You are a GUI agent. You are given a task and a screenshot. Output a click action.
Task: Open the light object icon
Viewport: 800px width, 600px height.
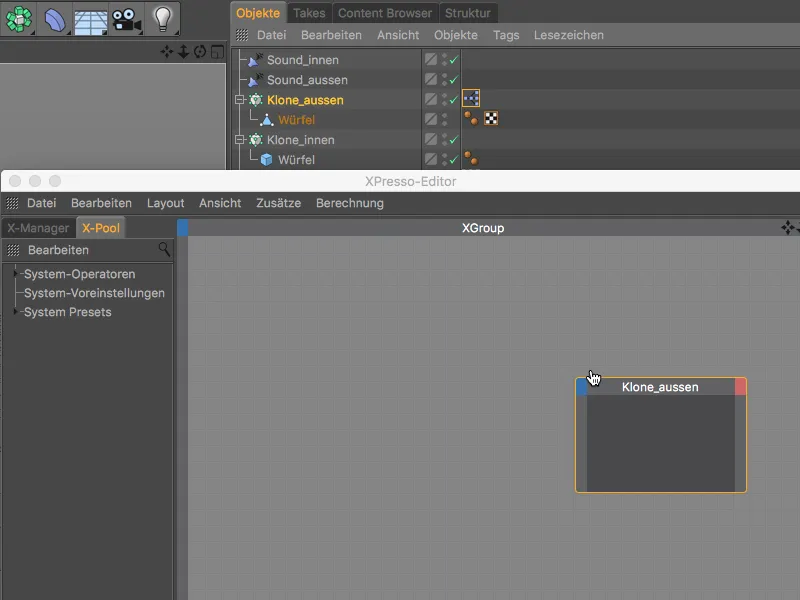coord(162,19)
